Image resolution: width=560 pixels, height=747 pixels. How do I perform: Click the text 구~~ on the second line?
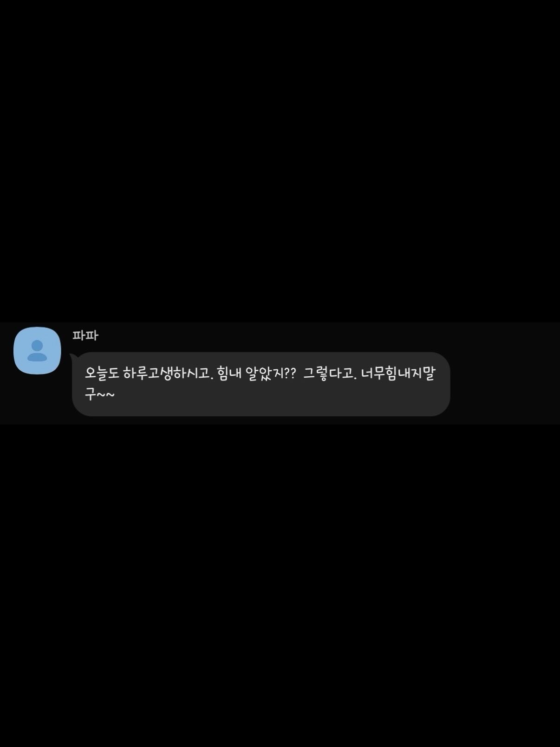pyautogui.click(x=99, y=395)
